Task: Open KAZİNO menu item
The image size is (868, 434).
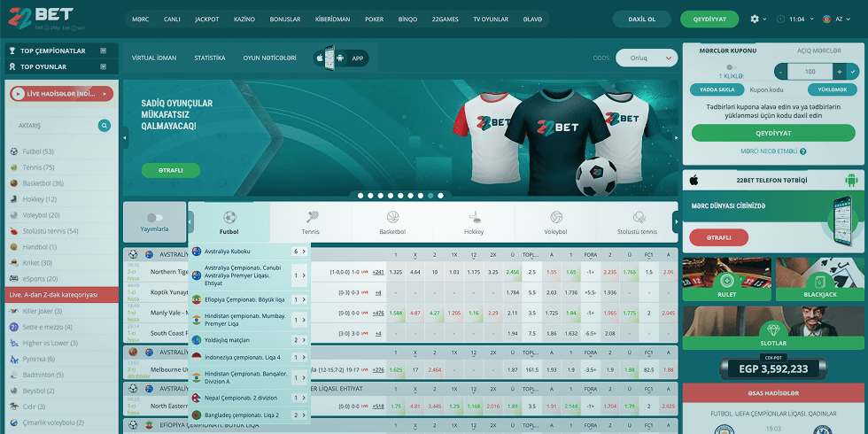Action: click(244, 19)
